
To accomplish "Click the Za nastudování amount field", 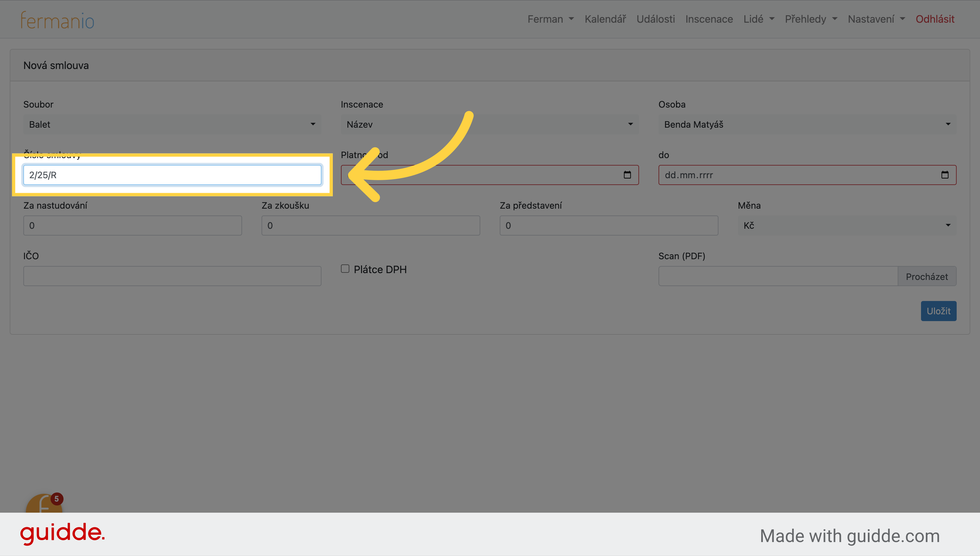I will [133, 225].
